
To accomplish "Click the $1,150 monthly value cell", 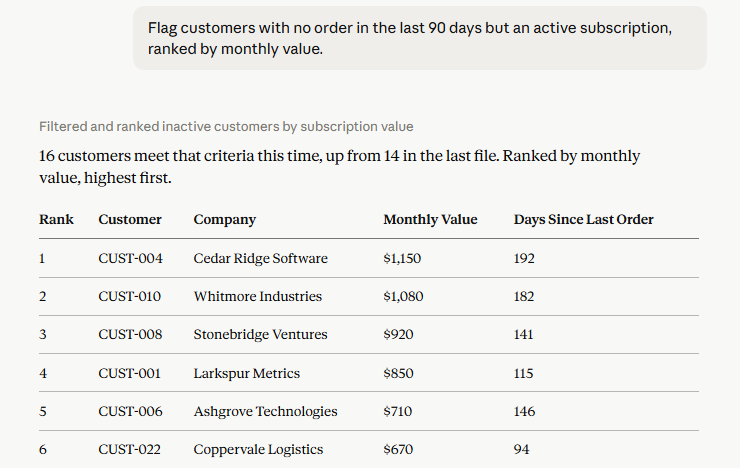I will point(402,259).
